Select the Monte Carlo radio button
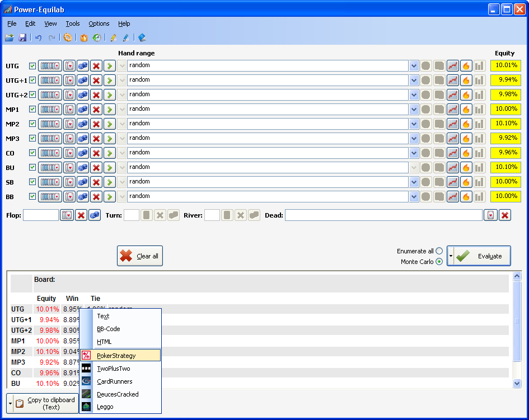This screenshot has height=420, width=529. 439,262
